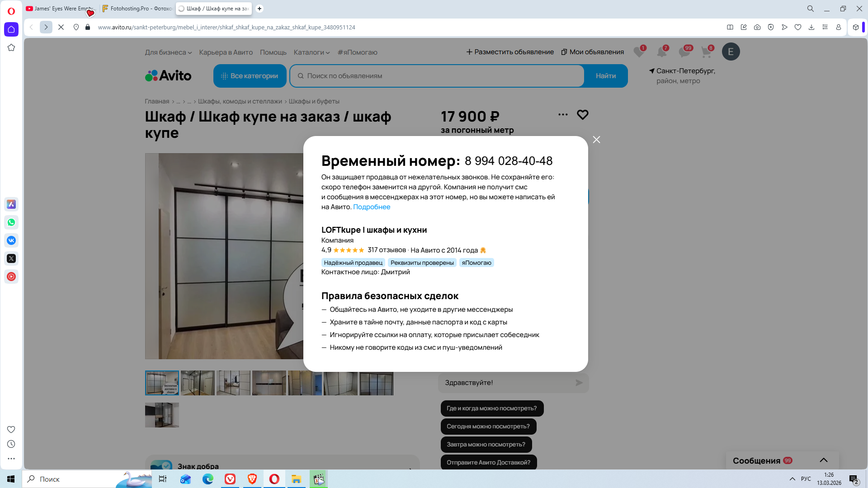
Task: Open WhatsApp in Opera sidebar
Action: point(11,222)
